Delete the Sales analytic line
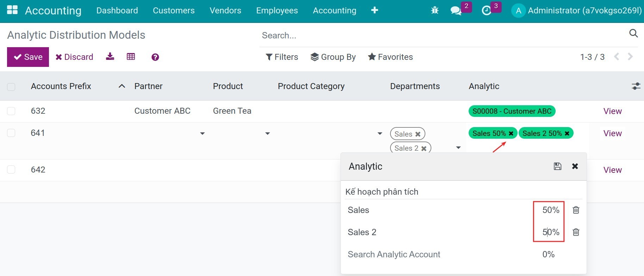This screenshot has height=276, width=644. click(576, 210)
